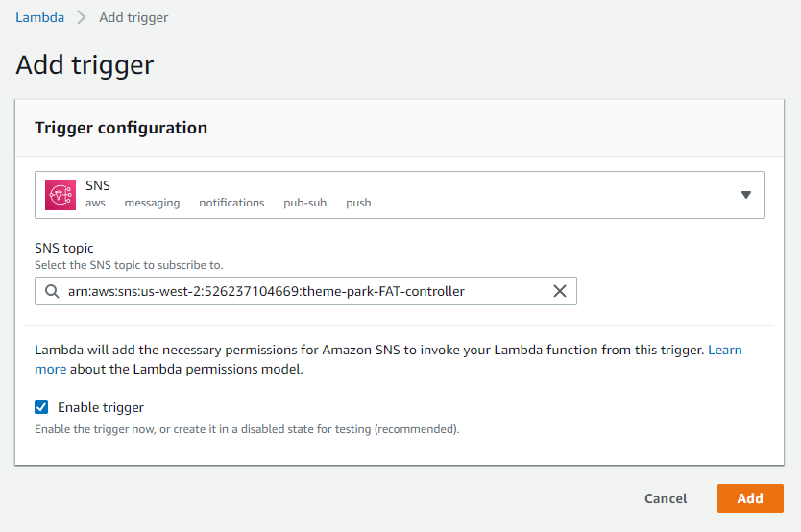Open the trigger selector showing SNS

pyautogui.click(x=400, y=195)
